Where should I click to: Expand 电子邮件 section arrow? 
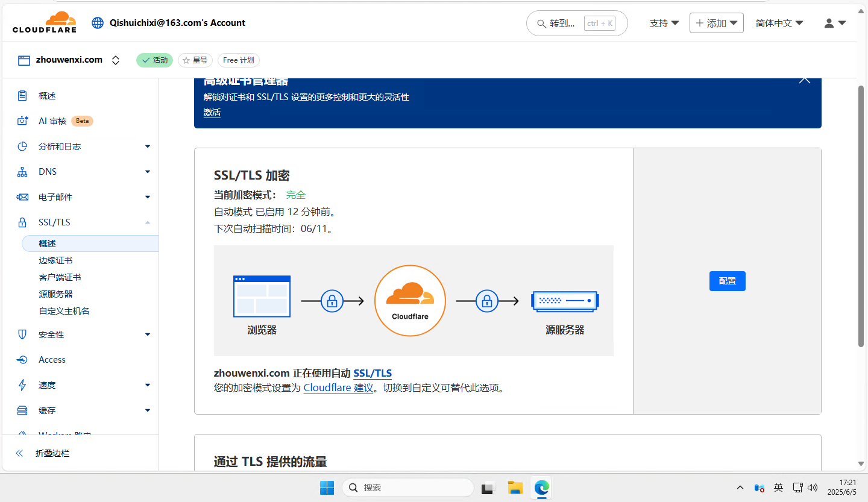[148, 197]
